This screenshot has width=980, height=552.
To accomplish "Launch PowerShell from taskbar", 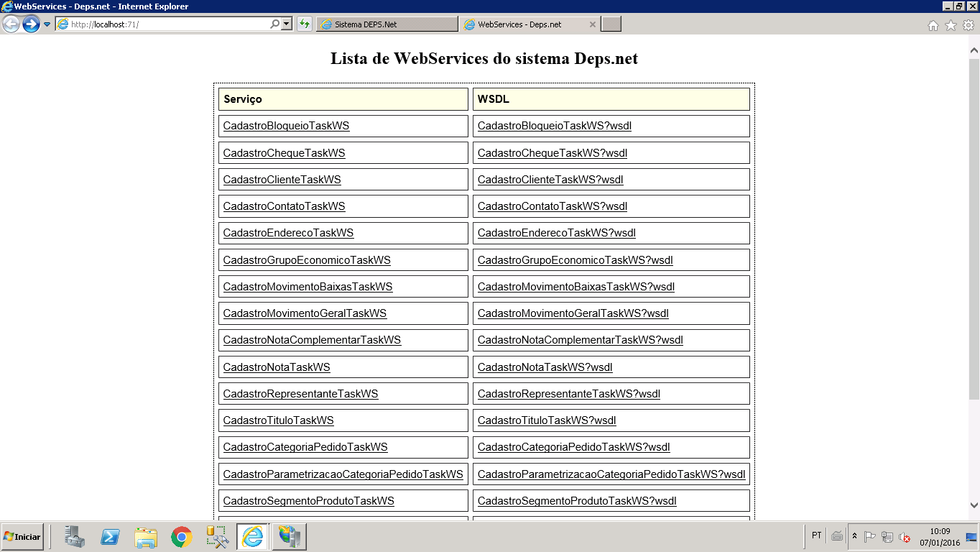I will [110, 537].
